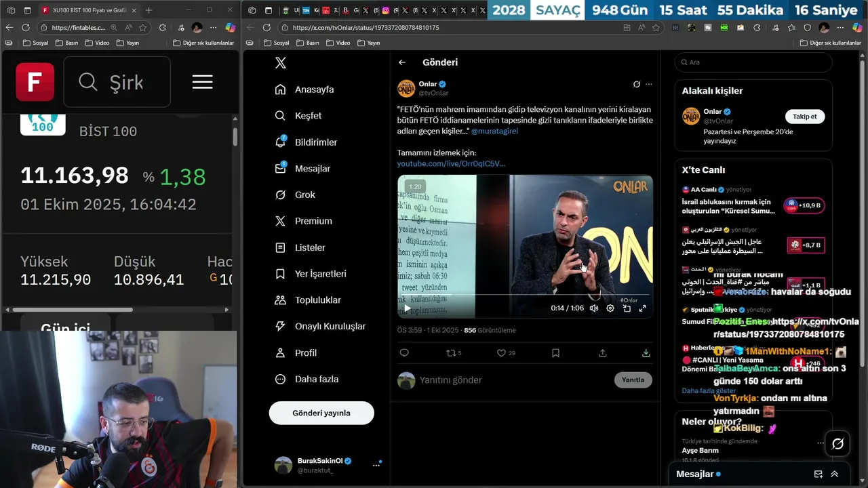The width and height of the screenshot is (868, 488).
Task: Close the XU100 BİST 100 tab
Action: (x=134, y=10)
